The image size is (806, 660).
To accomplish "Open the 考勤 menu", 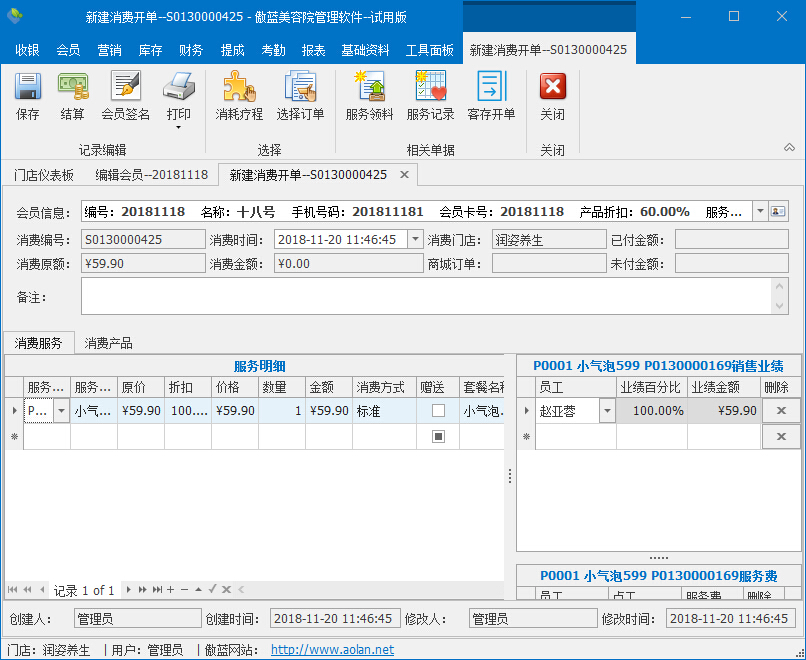I will 273,50.
